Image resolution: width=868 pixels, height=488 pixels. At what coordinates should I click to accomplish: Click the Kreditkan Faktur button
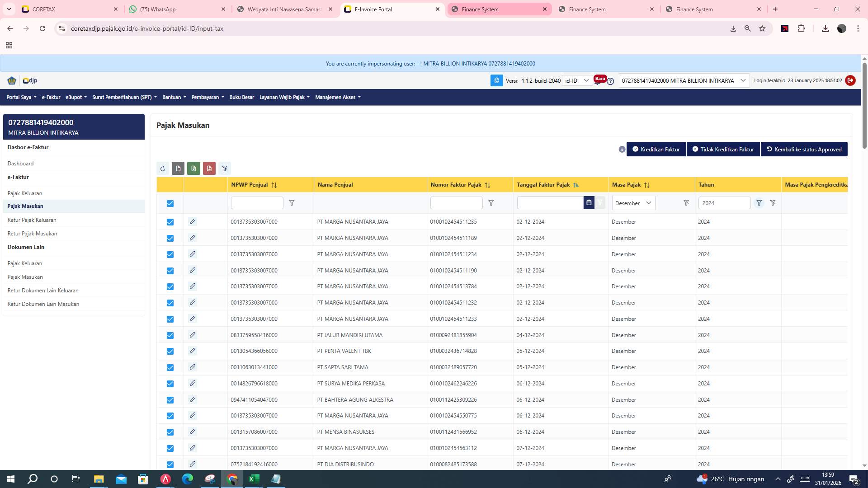[x=656, y=149]
